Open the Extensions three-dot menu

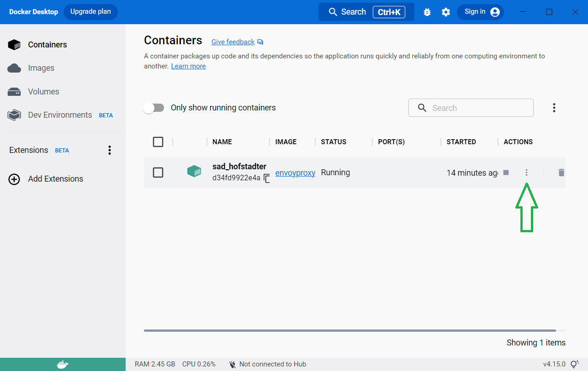click(x=109, y=150)
